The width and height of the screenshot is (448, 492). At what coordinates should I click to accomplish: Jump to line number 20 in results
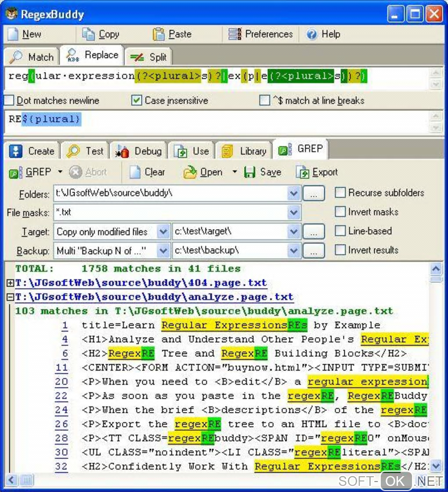(61, 382)
